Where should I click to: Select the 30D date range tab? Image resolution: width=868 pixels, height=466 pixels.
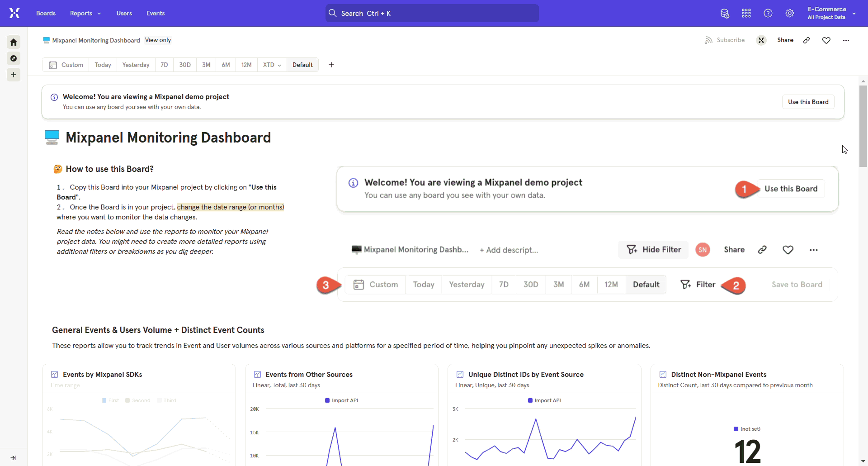[x=185, y=65]
